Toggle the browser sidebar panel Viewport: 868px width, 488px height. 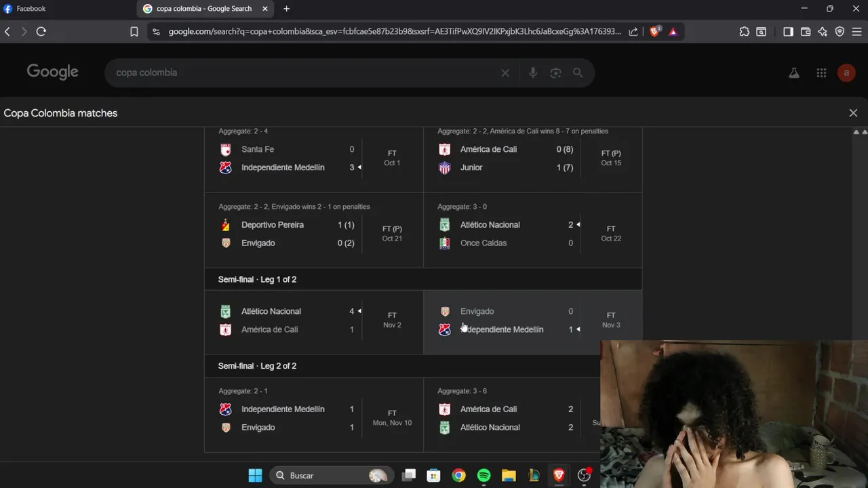coord(788,31)
